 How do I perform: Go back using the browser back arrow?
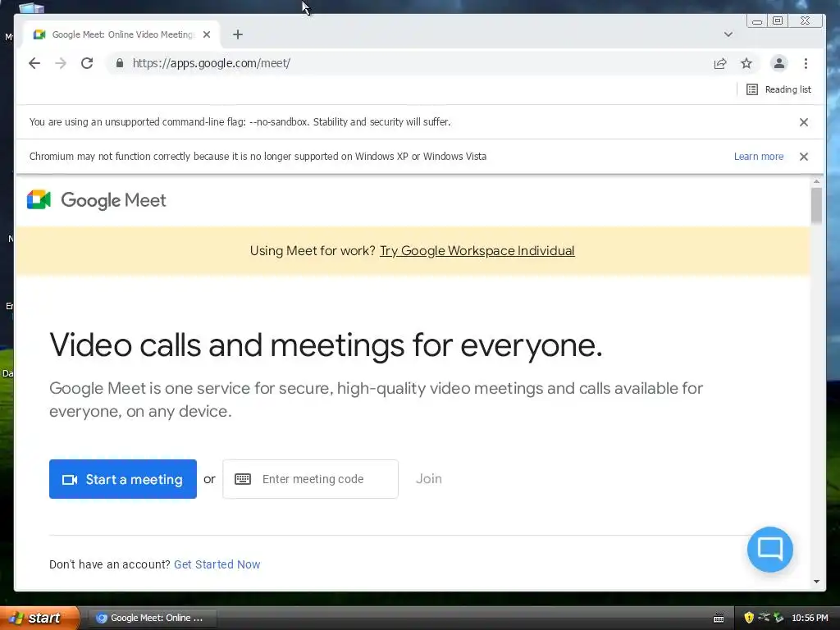tap(34, 63)
